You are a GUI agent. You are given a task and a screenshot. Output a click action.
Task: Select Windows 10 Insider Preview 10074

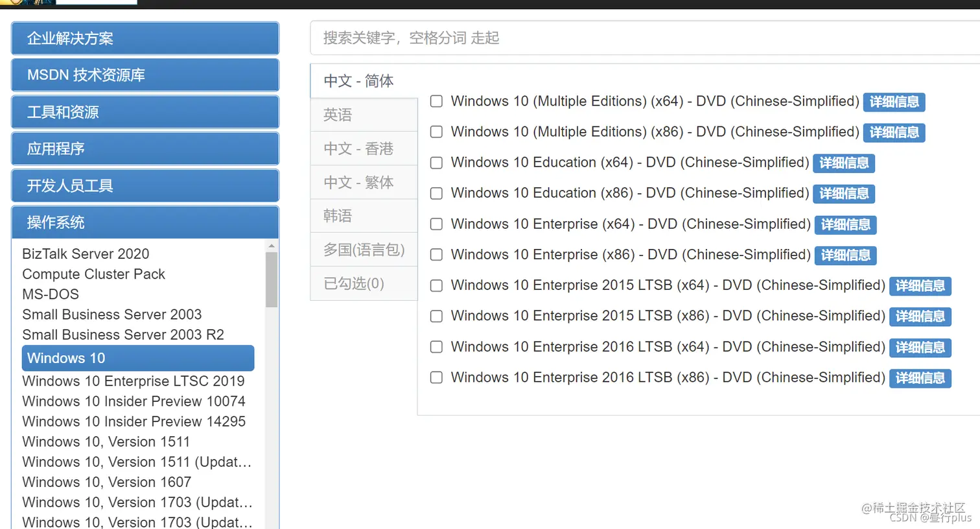134,401
